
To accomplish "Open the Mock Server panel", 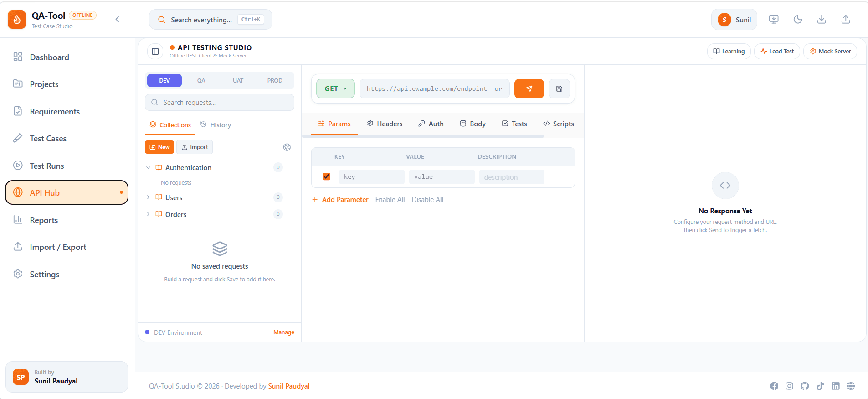I will 830,51.
